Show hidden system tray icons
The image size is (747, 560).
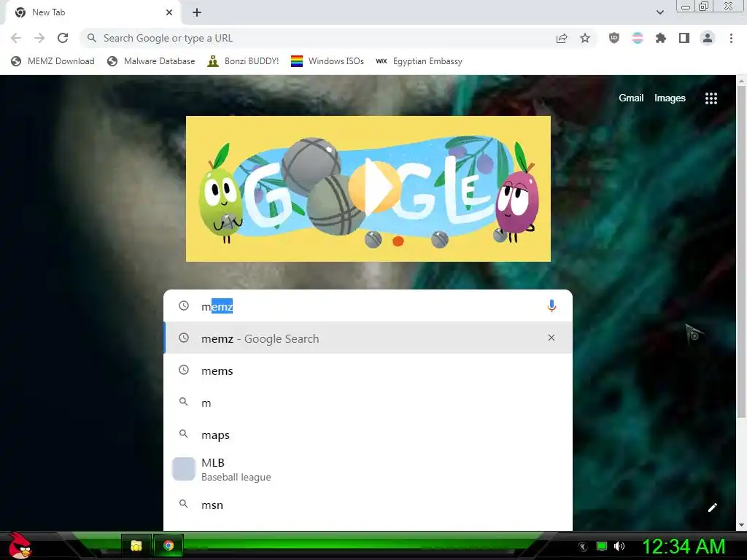583,547
